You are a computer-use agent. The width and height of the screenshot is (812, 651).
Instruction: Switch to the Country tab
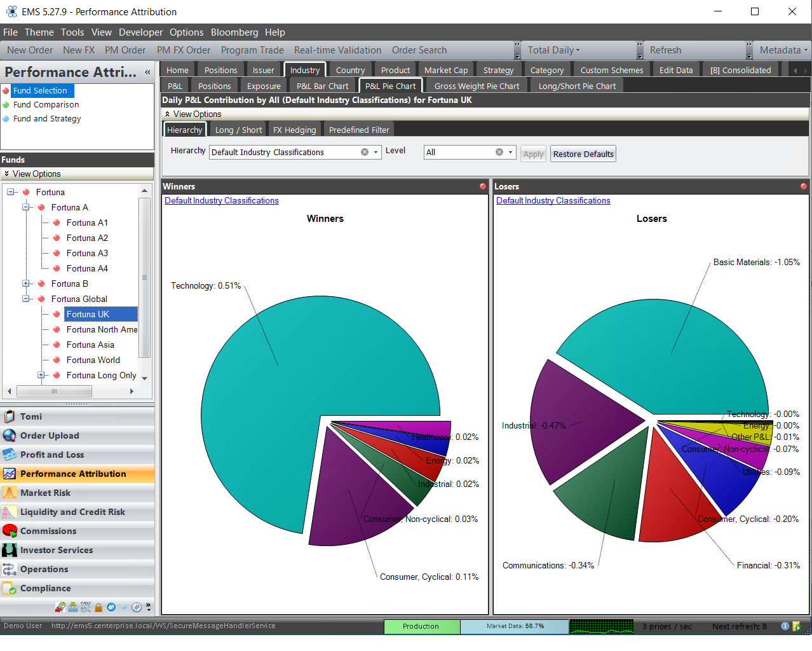[350, 71]
